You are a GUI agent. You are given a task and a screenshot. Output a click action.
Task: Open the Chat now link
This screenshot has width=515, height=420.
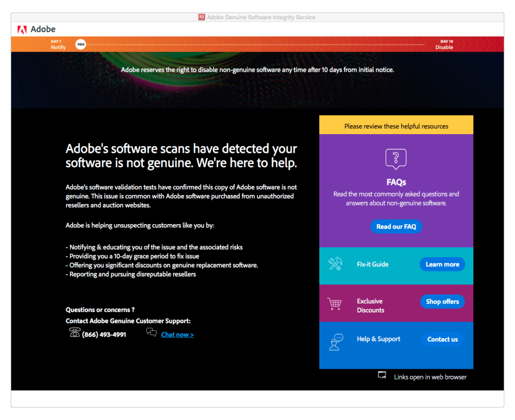tap(177, 334)
